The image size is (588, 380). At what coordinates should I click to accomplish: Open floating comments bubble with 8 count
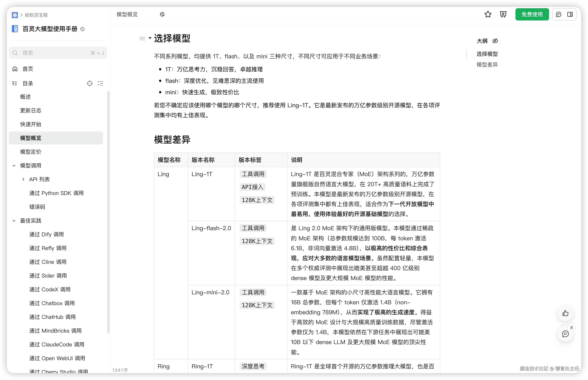pos(565,334)
